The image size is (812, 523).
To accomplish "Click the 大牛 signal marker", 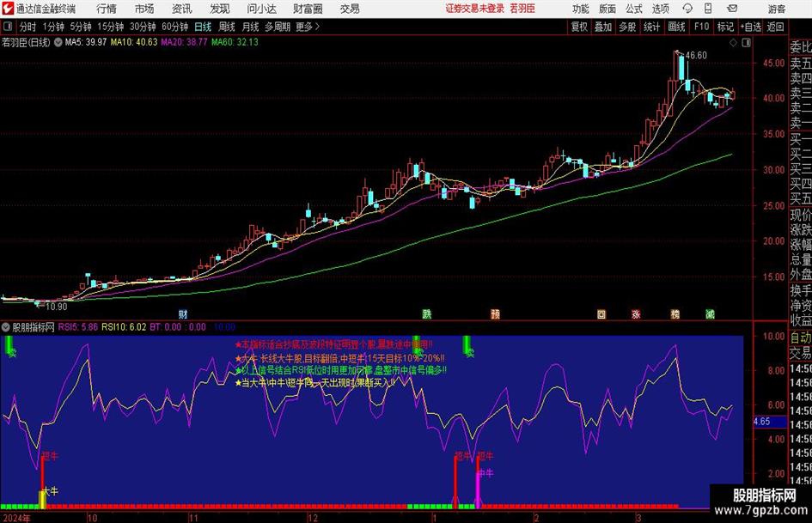I will click(50, 491).
